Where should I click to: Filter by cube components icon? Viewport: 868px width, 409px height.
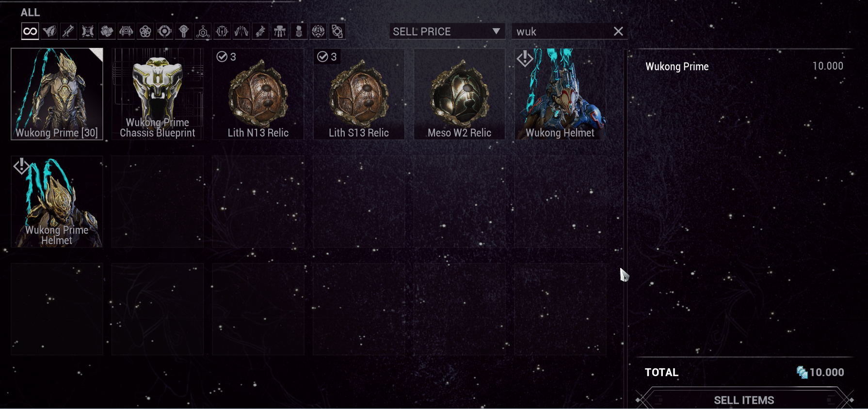[x=107, y=31]
